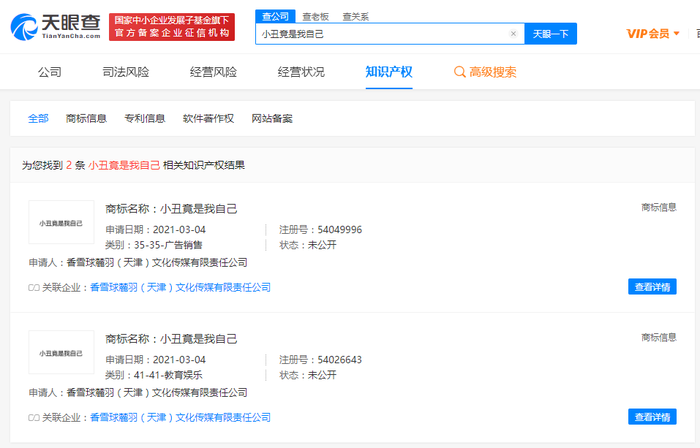The image size is (700, 448).
Task: Open the VIP会员 dropdown
Action: 653,33
